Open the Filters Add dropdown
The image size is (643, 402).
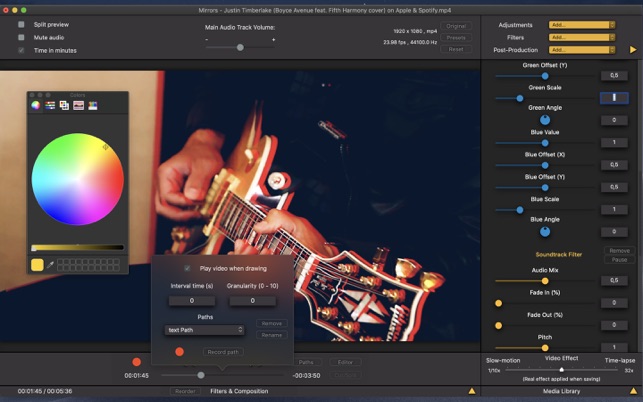tap(582, 37)
